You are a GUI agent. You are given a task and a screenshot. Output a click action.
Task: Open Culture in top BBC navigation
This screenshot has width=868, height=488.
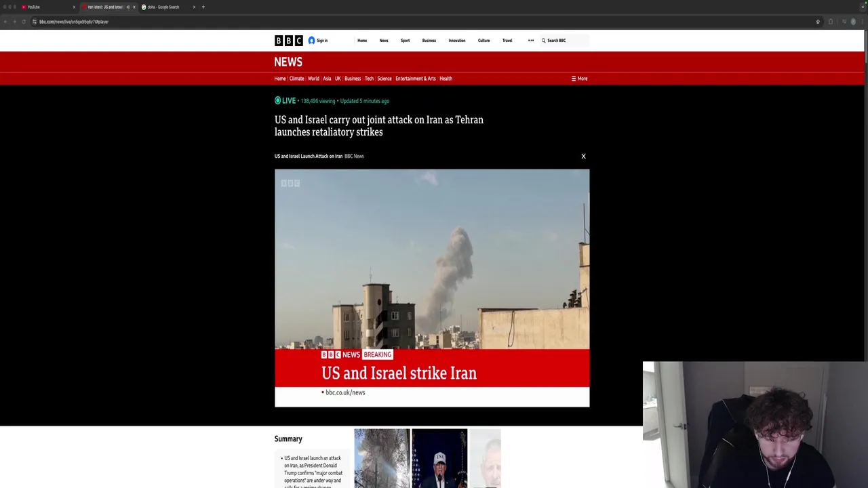[484, 41]
